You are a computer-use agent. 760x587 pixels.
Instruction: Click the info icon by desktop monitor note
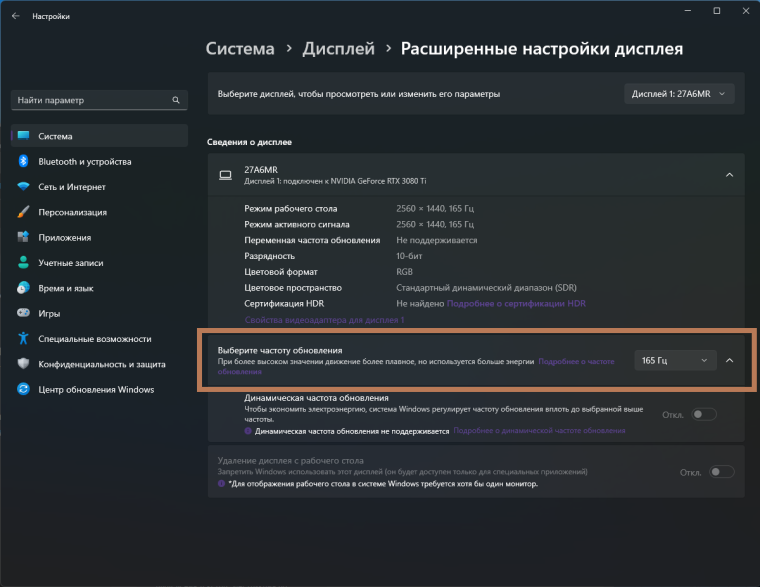pos(222,484)
